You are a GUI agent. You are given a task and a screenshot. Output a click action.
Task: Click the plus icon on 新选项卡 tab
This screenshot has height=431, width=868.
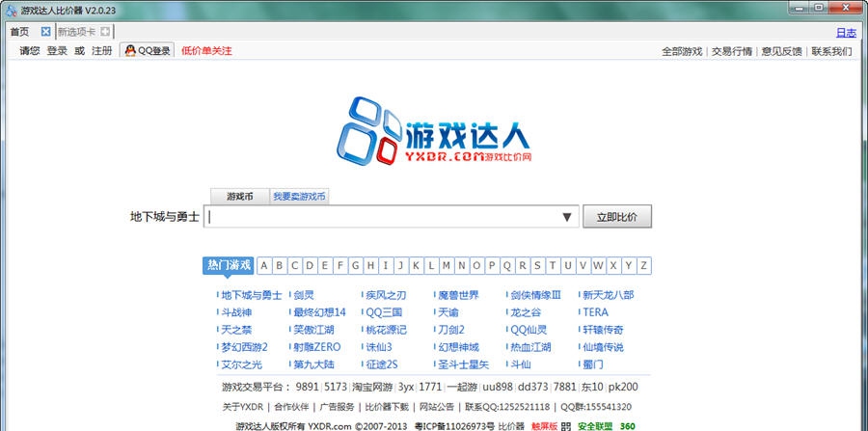[x=105, y=32]
